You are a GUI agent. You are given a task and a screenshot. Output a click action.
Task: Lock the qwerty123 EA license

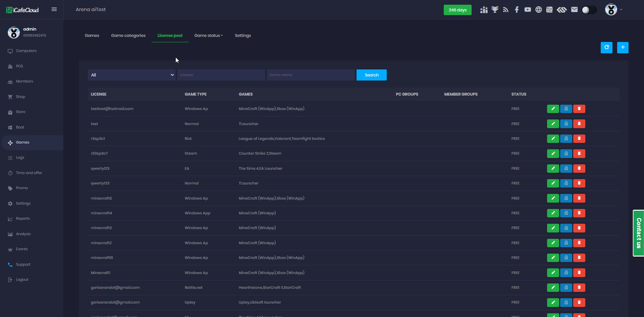pos(566,168)
